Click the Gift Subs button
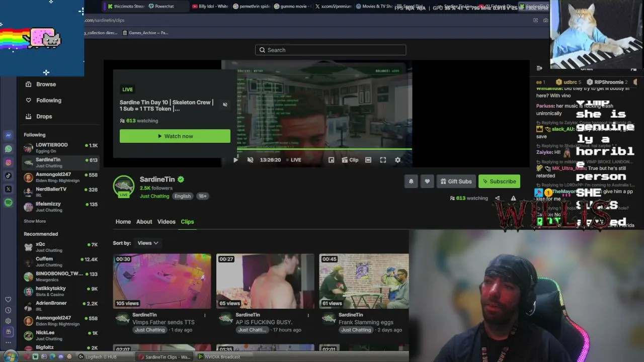Image resolution: width=644 pixels, height=362 pixels. (x=456, y=182)
